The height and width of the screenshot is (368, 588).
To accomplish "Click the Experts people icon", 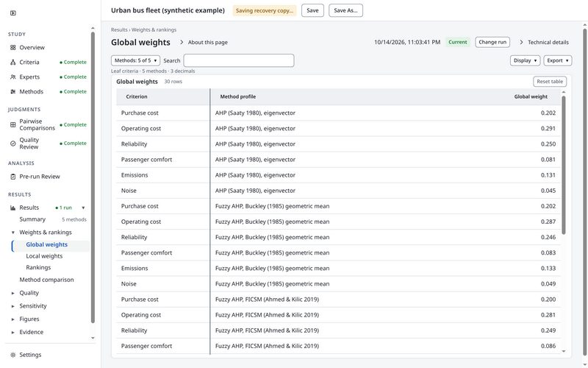I will 13,77.
